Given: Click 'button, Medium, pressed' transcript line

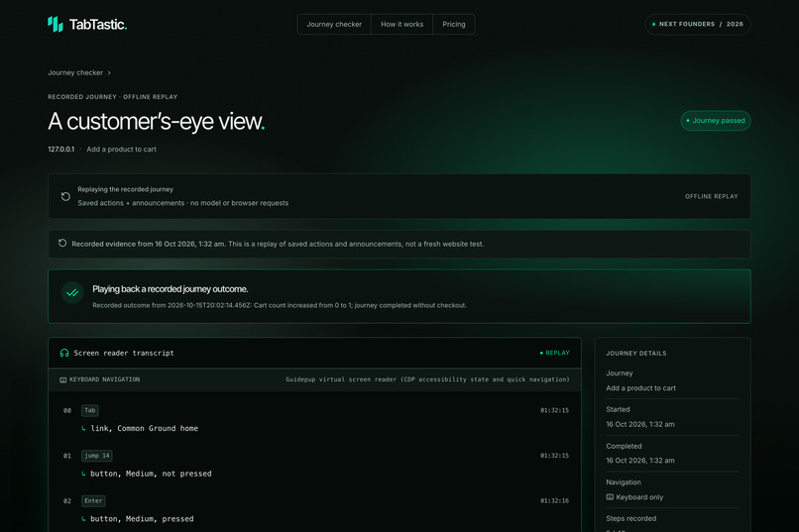Looking at the screenshot, I should [x=142, y=519].
